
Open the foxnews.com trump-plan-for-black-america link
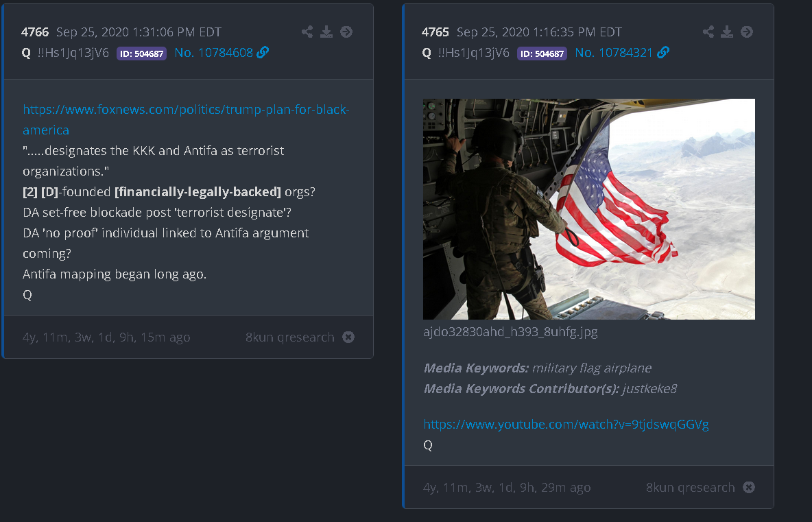[186, 119]
